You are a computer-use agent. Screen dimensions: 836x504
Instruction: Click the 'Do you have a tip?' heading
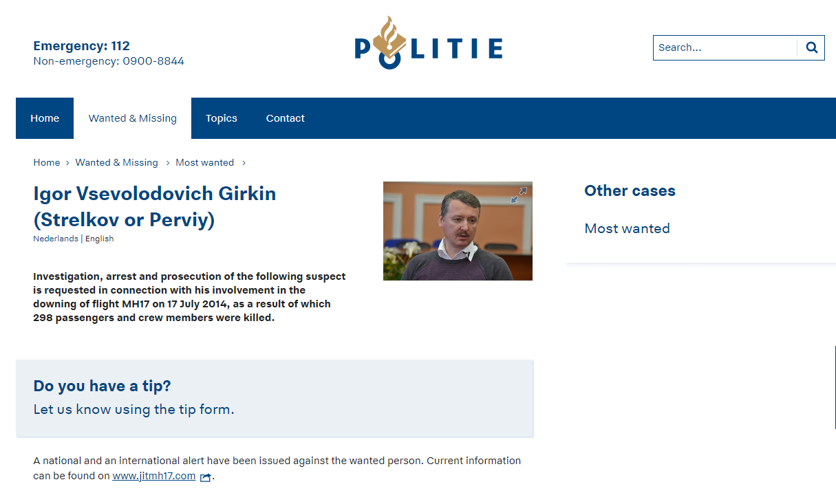click(102, 386)
